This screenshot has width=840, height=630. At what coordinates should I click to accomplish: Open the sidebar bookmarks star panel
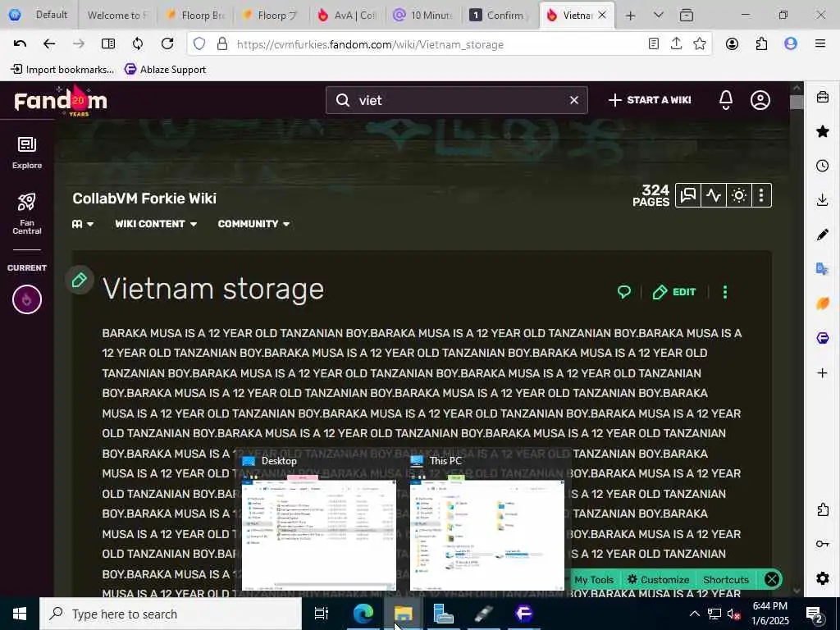[x=822, y=131]
